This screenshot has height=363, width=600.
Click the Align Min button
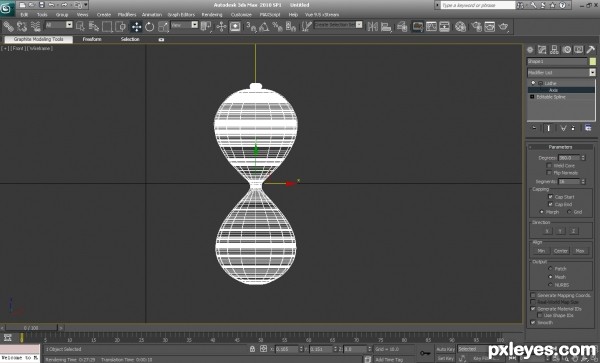coord(541,251)
